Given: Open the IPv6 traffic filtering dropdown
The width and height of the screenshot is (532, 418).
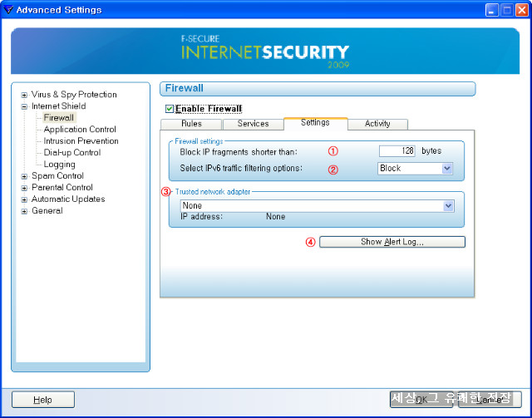Looking at the screenshot, I should click(x=415, y=169).
